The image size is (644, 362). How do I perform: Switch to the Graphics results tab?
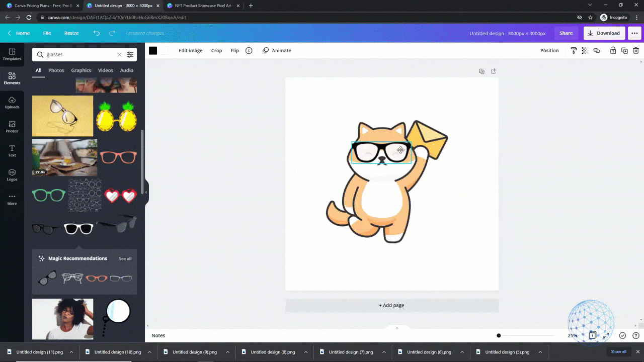click(81, 70)
